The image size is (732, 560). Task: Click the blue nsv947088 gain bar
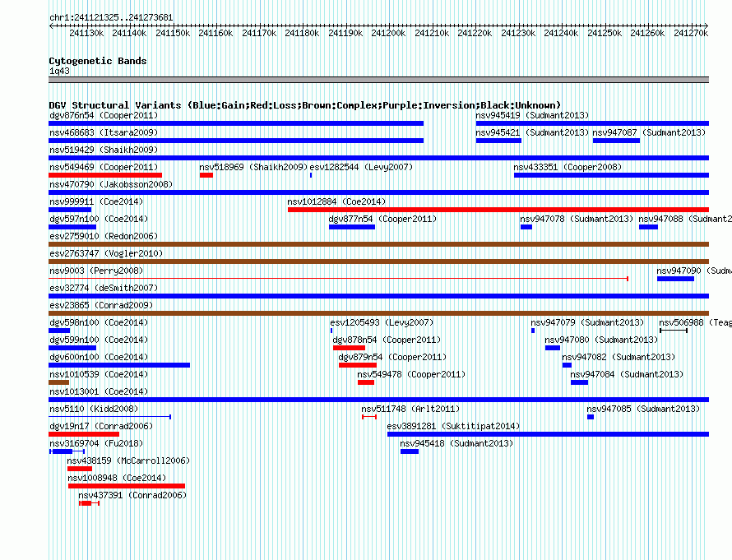pyautogui.click(x=648, y=227)
